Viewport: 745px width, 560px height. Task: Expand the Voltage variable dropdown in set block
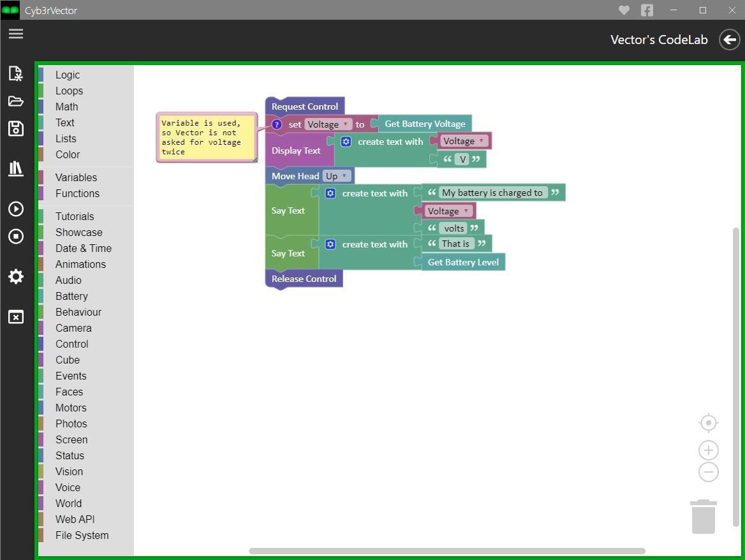pyautogui.click(x=328, y=124)
